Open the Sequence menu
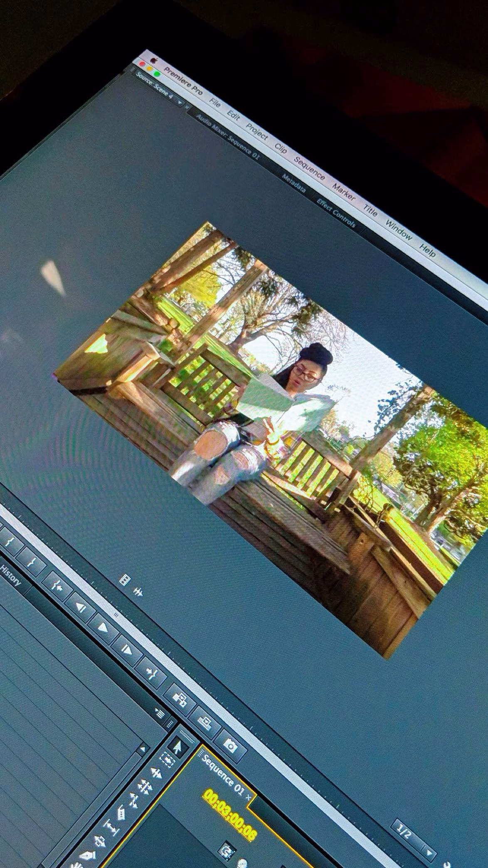 (x=309, y=168)
